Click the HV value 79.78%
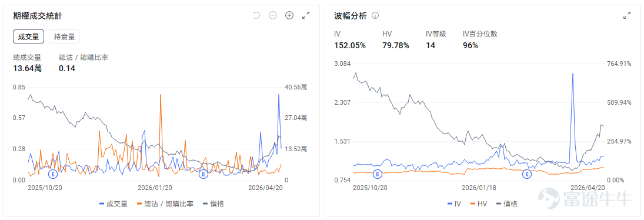Image resolution: width=644 pixels, height=220 pixels. point(396,45)
